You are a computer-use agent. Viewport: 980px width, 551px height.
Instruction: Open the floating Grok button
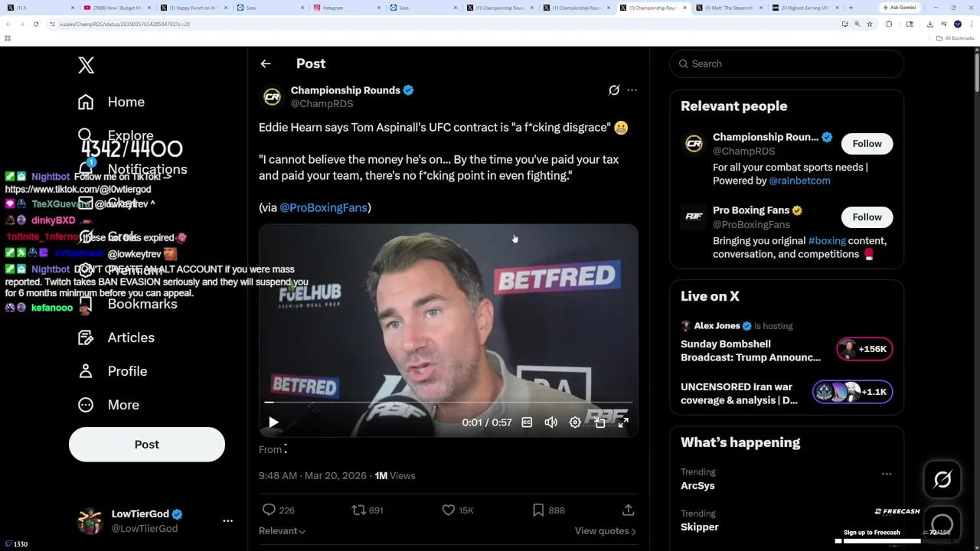click(x=942, y=480)
